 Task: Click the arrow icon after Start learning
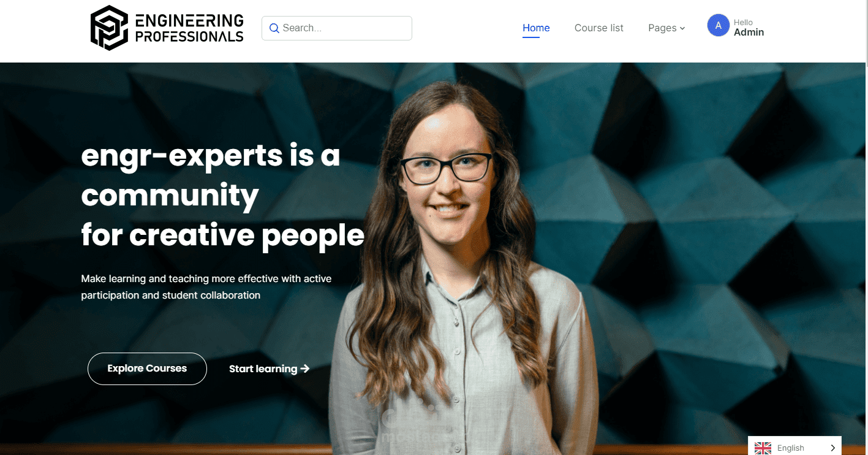[x=305, y=369]
